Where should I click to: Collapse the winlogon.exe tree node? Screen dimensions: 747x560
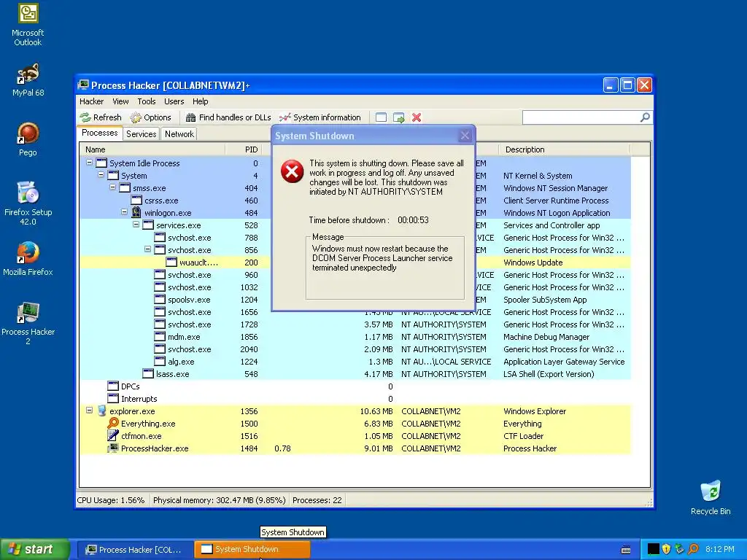(124, 212)
